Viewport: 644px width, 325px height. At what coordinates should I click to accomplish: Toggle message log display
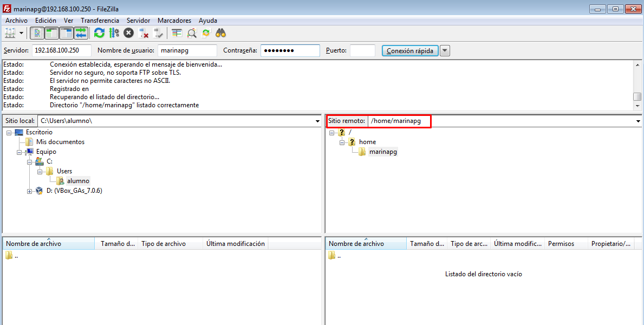tap(37, 33)
